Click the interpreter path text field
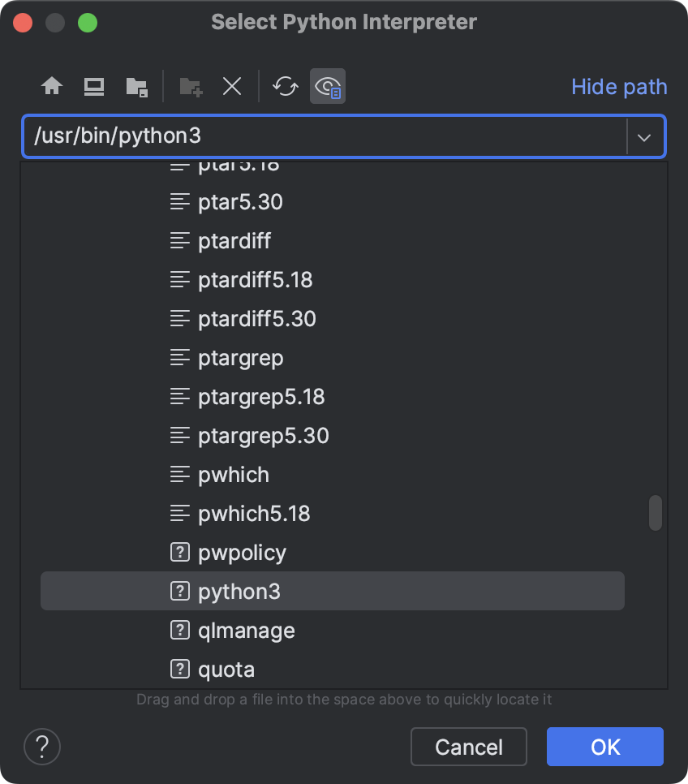 (325, 136)
